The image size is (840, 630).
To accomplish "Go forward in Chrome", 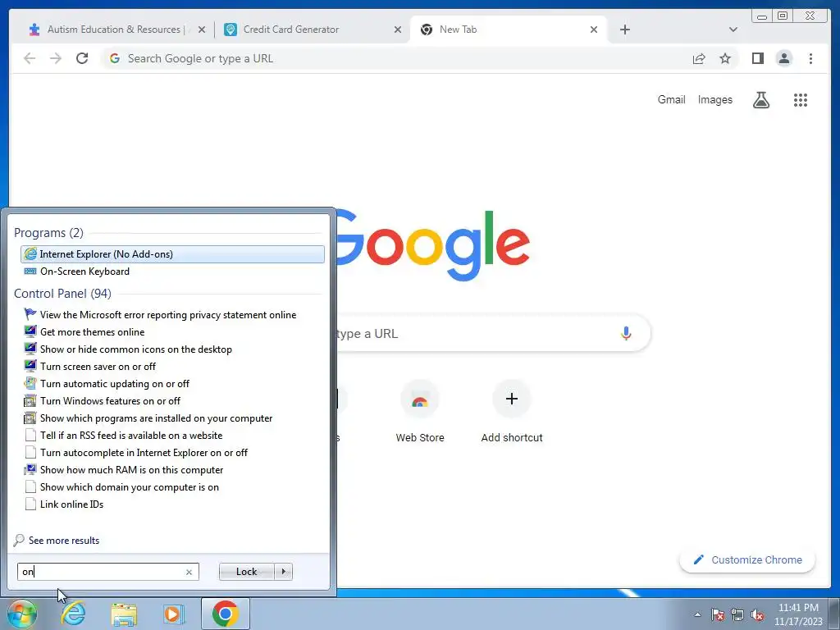I will point(56,58).
